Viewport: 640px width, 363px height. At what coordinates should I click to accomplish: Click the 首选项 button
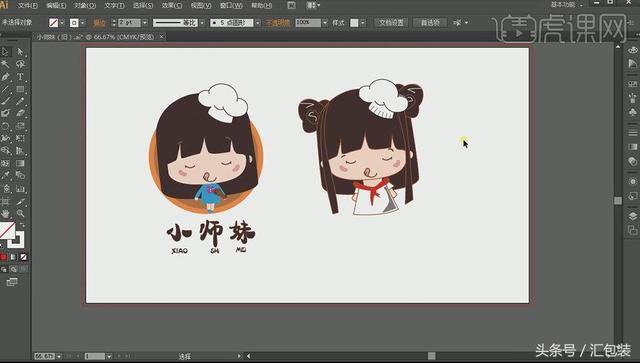click(430, 22)
